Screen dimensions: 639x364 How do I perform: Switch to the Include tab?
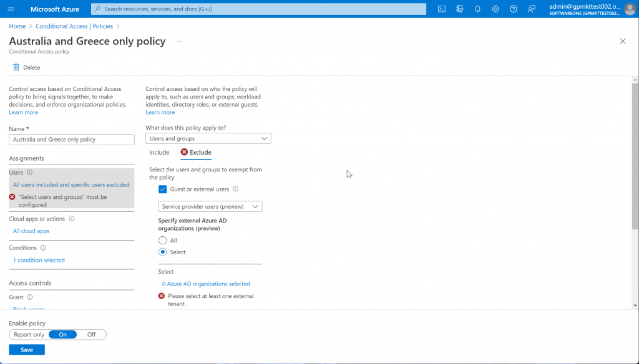159,152
